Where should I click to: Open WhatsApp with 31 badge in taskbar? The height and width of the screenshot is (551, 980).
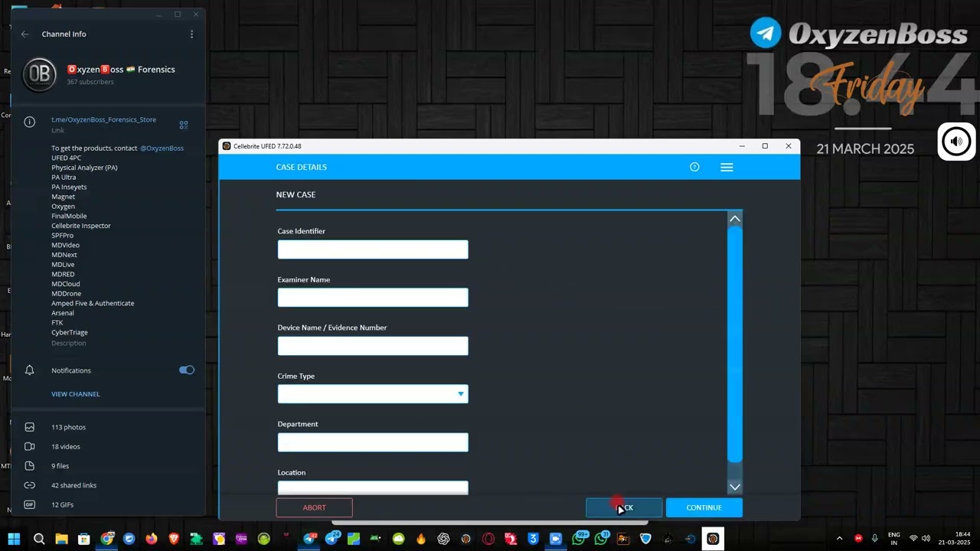pyautogui.click(x=601, y=539)
